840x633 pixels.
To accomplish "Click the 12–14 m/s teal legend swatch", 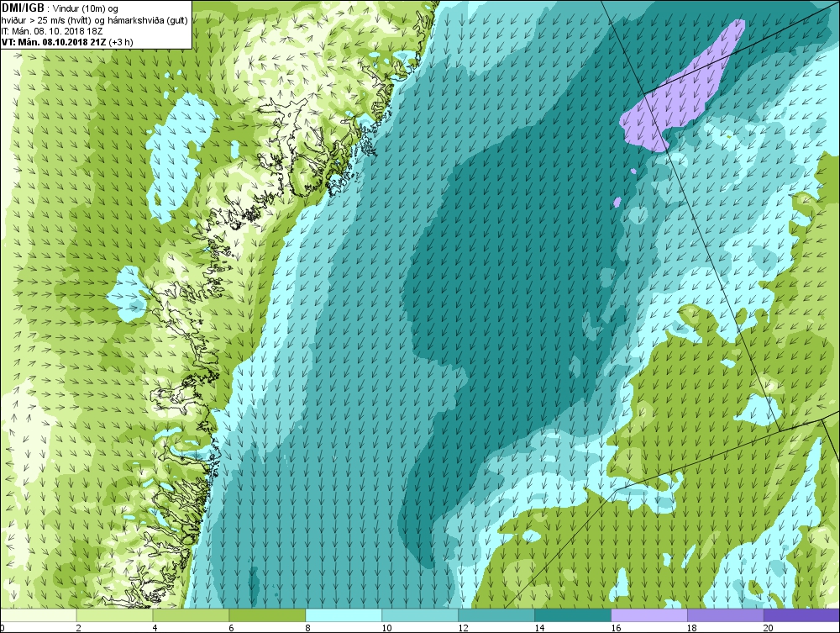I will pyautogui.click(x=496, y=615).
